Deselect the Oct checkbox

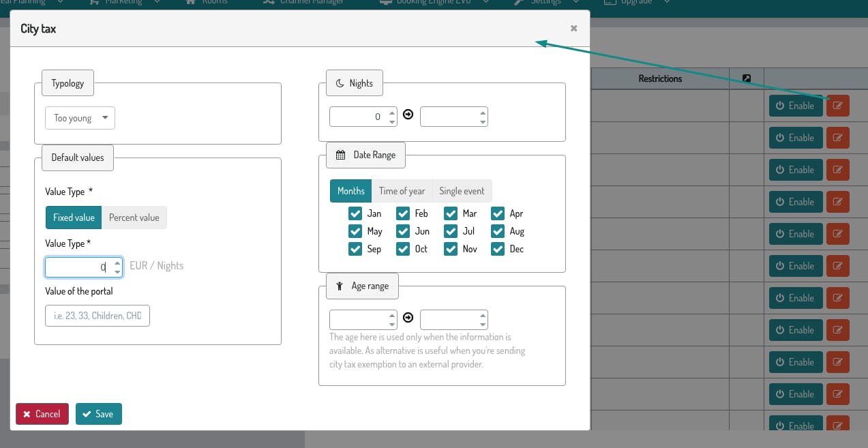coord(403,249)
